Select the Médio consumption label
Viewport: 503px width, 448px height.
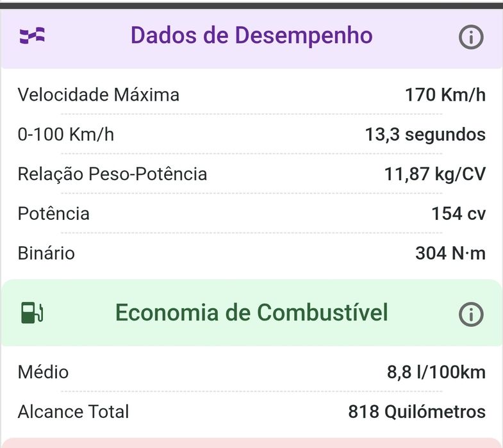44,372
